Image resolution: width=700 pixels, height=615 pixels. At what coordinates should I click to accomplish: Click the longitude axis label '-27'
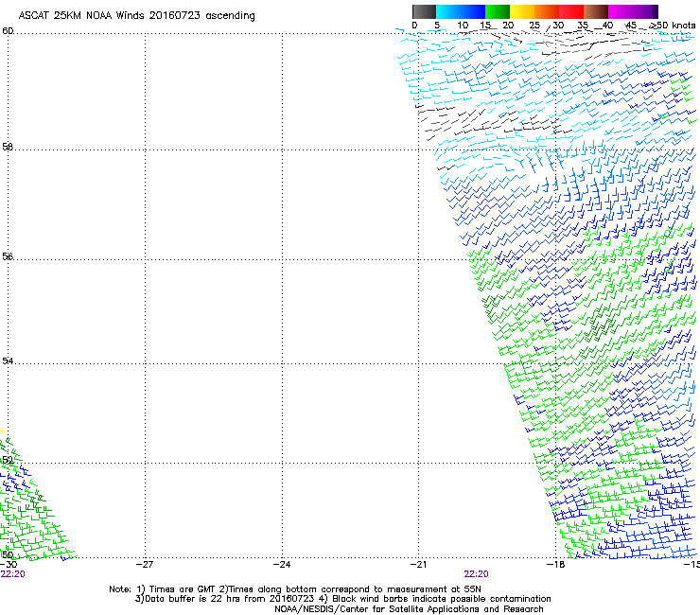coord(145,565)
